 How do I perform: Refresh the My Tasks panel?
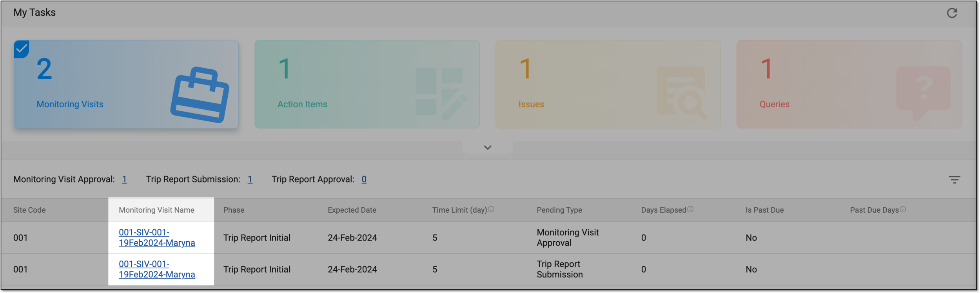coord(952,13)
